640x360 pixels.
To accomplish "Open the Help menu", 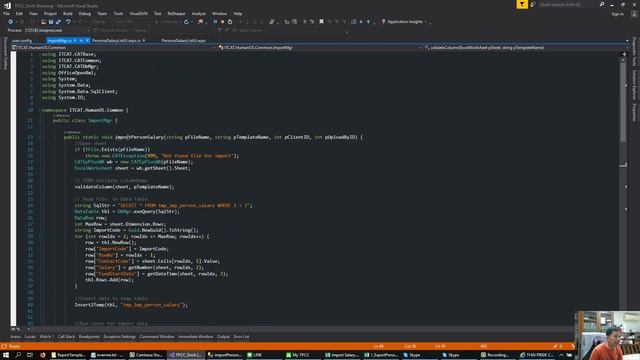I will click(238, 13).
